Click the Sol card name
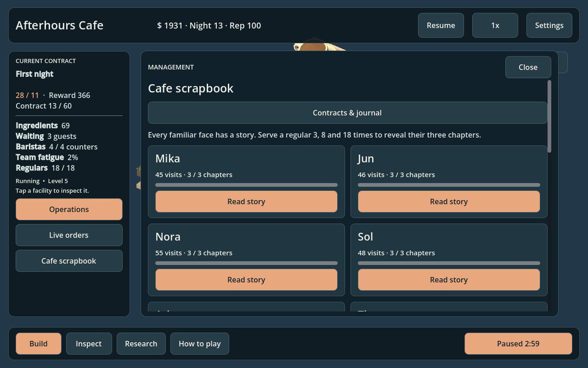588x368 pixels. (x=365, y=237)
